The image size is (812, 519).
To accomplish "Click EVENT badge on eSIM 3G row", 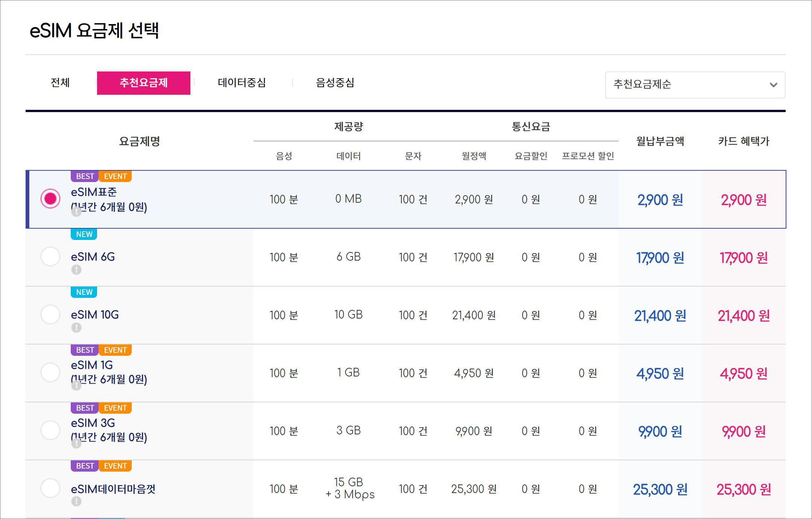I will pos(115,408).
